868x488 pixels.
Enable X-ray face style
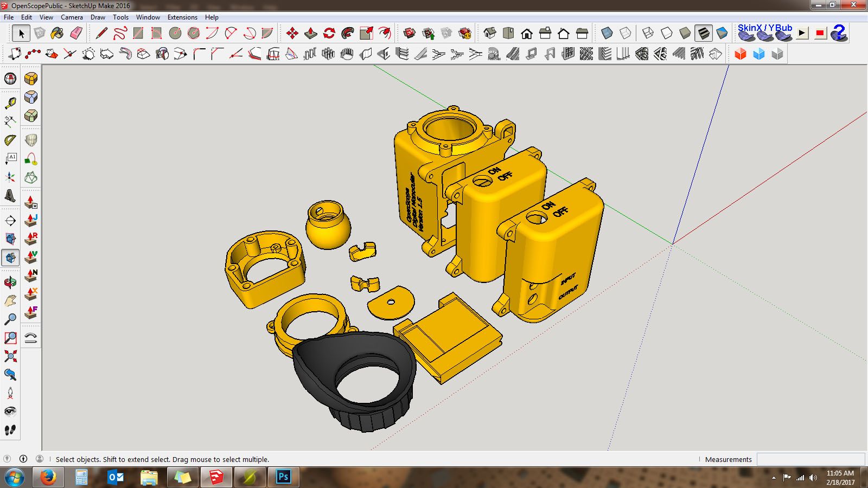607,33
